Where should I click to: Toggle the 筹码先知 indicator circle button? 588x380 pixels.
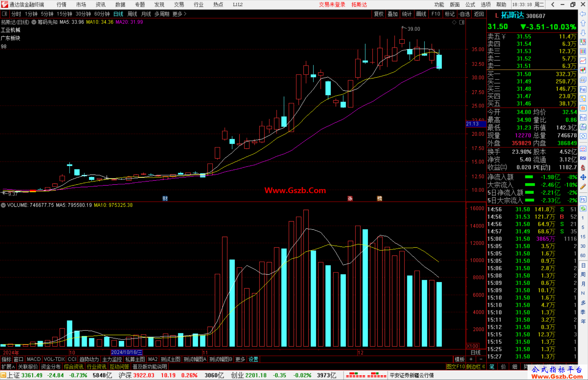34,22
